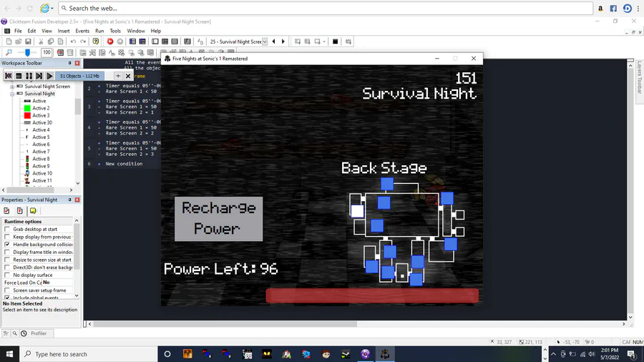Image resolution: width=644 pixels, height=362 pixels.
Task: Open the Insert menu
Action: 64,31
